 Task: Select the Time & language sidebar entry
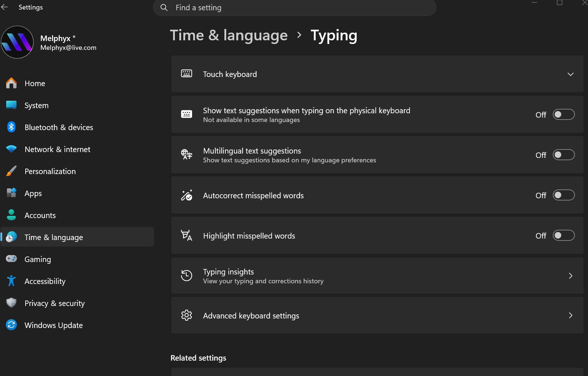coord(77,237)
